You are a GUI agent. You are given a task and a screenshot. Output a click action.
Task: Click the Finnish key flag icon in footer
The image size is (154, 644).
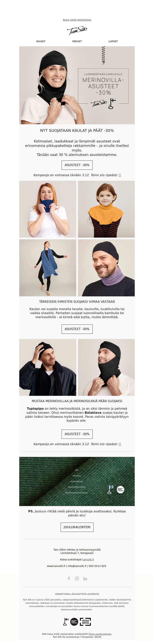click(66, 621)
